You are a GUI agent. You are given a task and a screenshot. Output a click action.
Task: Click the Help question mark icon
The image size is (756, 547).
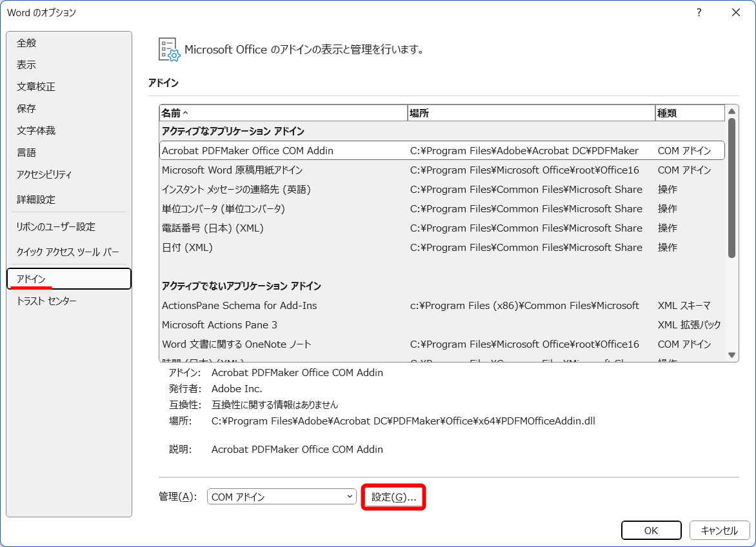tap(699, 13)
